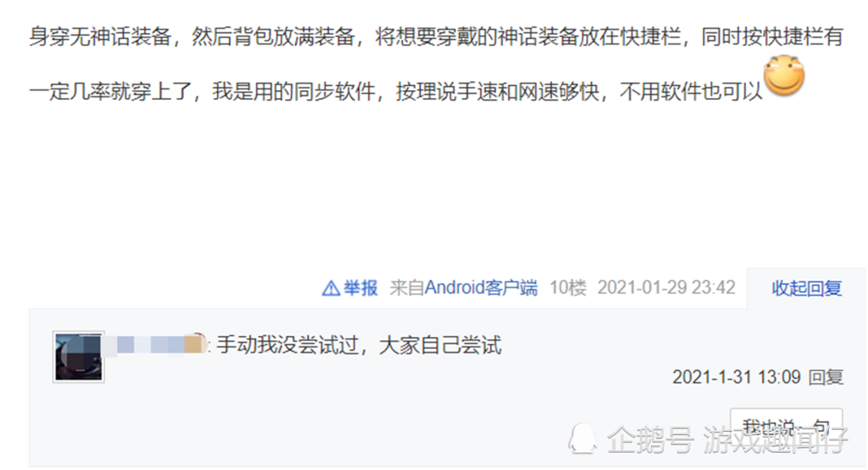Click the 举报 report link
The width and height of the screenshot is (868, 470).
360,288
